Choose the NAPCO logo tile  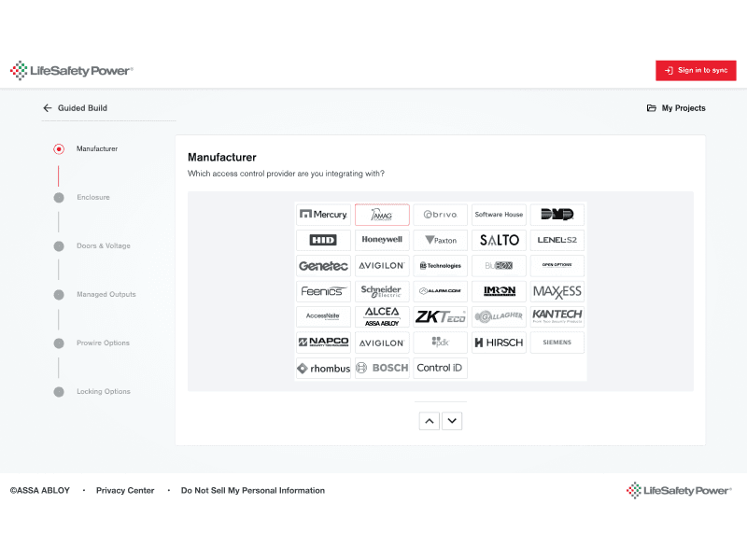323,343
